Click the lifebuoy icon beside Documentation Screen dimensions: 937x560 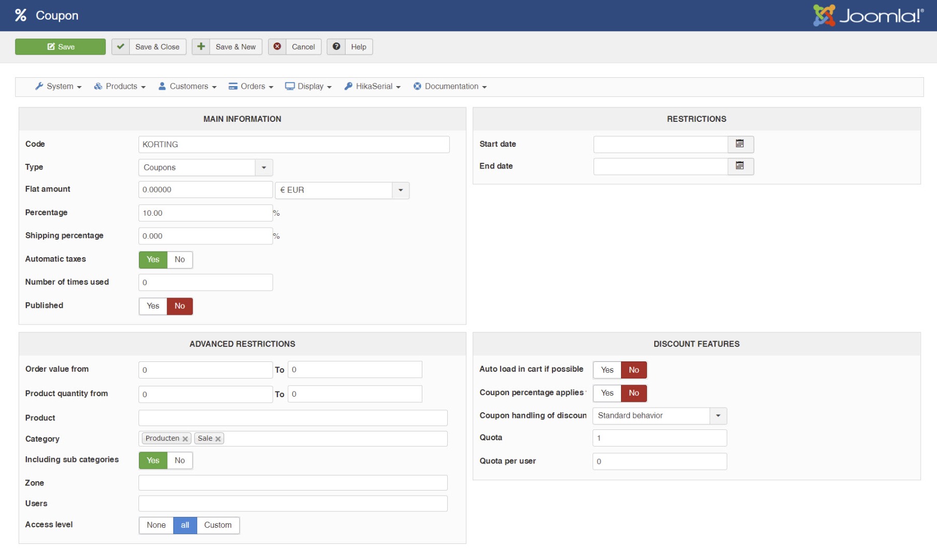[x=417, y=87]
